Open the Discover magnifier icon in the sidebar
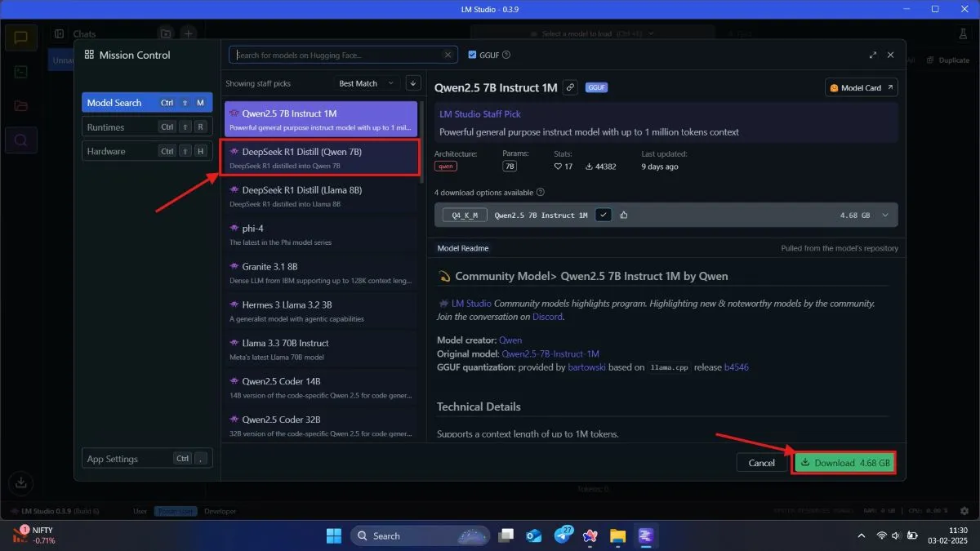 click(21, 140)
